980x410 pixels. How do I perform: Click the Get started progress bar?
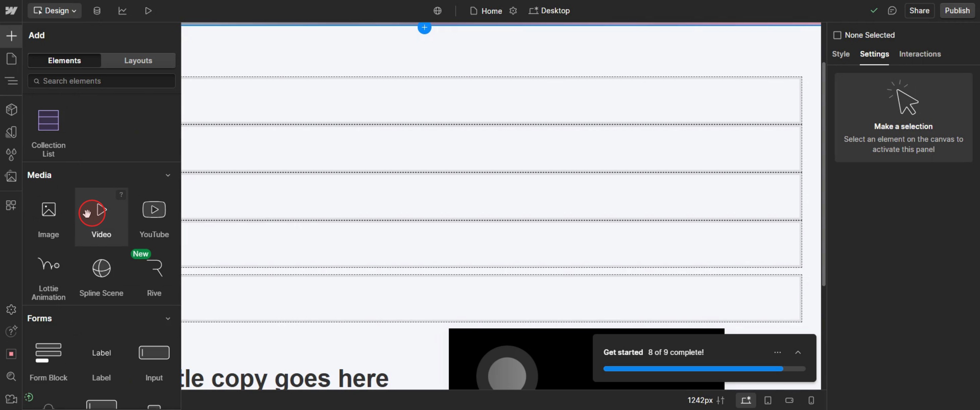pyautogui.click(x=704, y=368)
